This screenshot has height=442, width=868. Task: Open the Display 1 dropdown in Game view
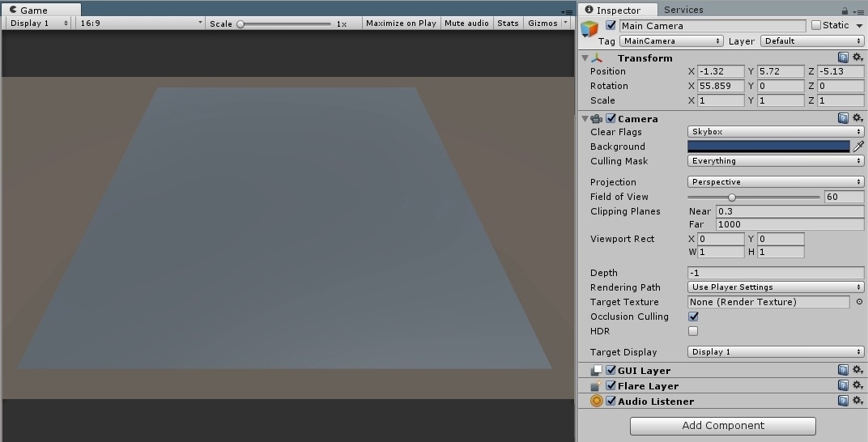tap(38, 23)
